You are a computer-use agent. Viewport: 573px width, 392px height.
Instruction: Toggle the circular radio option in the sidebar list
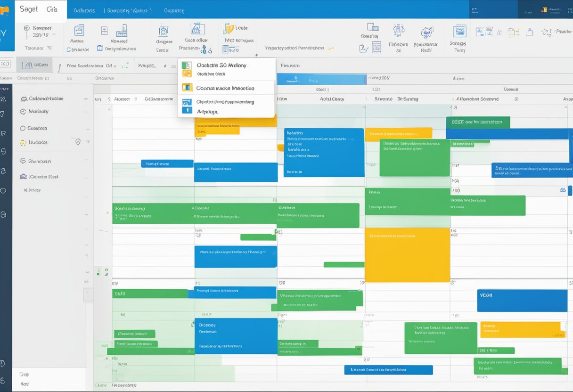23,128
